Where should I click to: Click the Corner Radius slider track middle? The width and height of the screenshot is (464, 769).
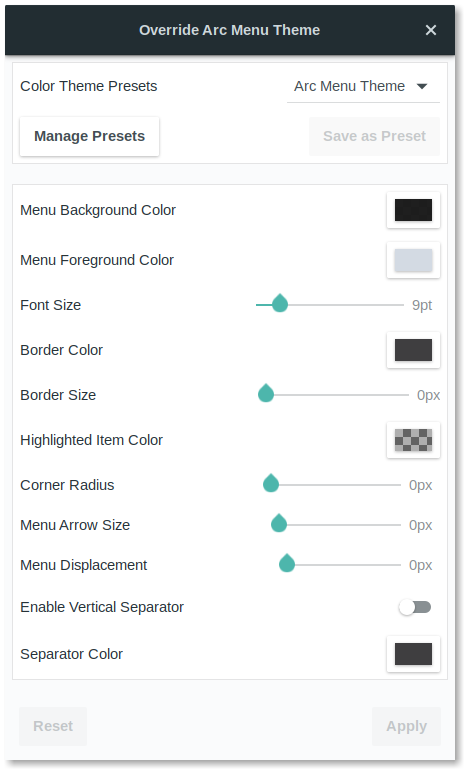[335, 485]
